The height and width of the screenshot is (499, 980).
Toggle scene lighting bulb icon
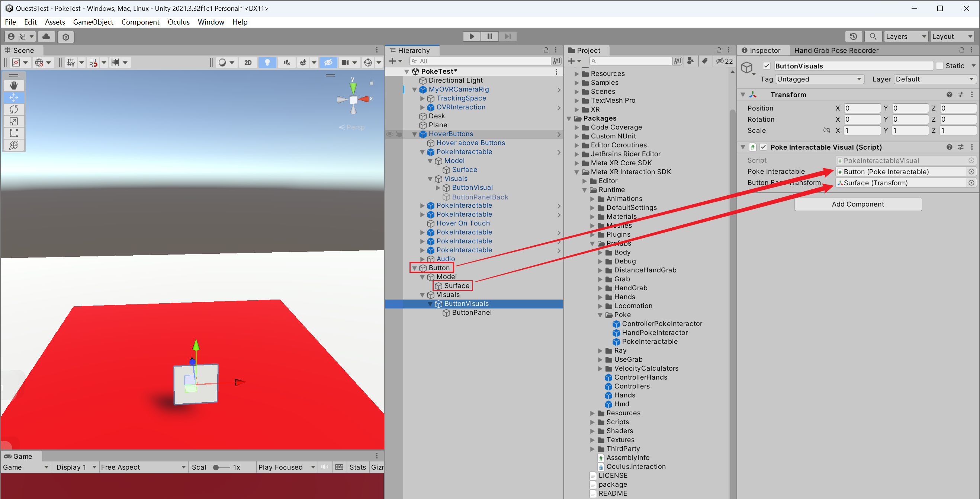pyautogui.click(x=267, y=63)
